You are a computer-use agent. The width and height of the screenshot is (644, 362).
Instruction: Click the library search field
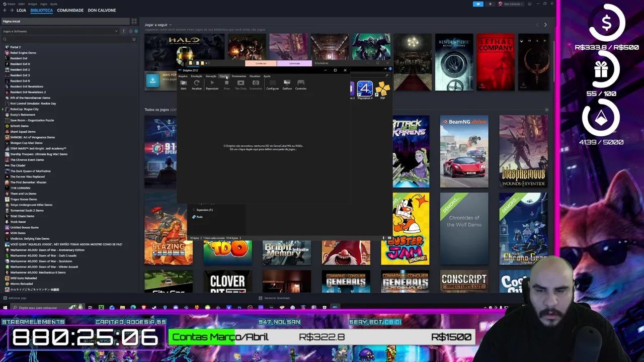(65, 39)
